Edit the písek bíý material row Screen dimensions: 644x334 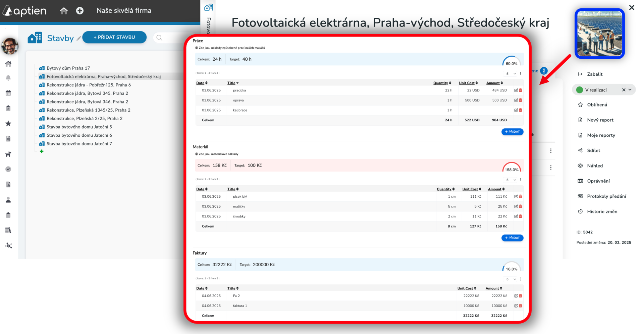tap(516, 196)
